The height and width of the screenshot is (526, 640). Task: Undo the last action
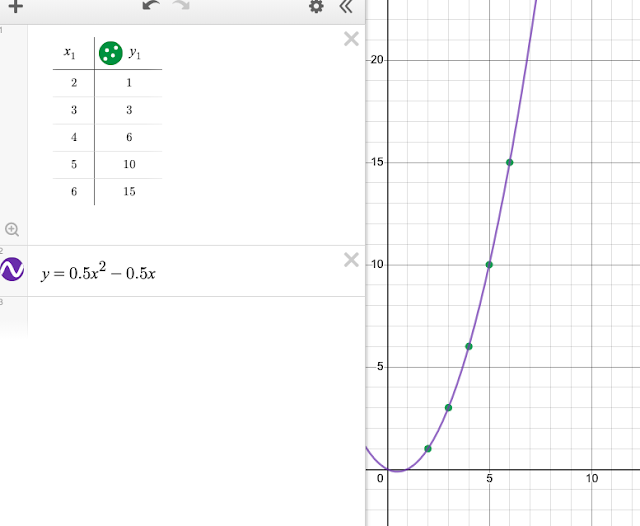[151, 5]
